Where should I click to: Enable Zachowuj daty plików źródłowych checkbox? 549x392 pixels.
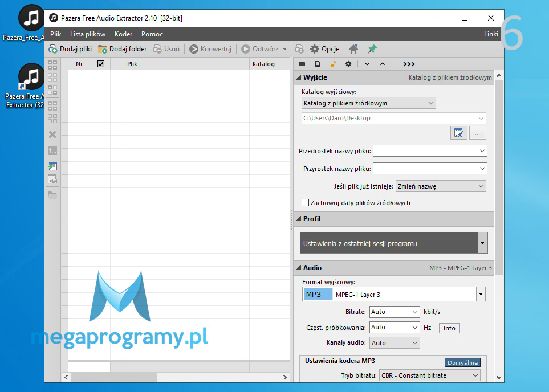306,203
